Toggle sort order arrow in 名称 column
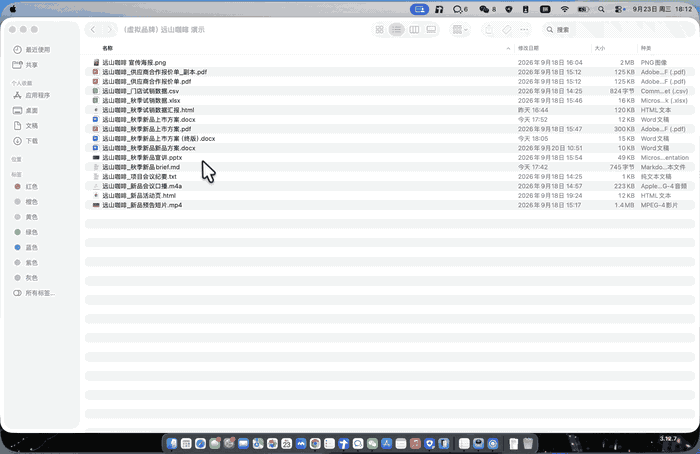 [x=508, y=48]
